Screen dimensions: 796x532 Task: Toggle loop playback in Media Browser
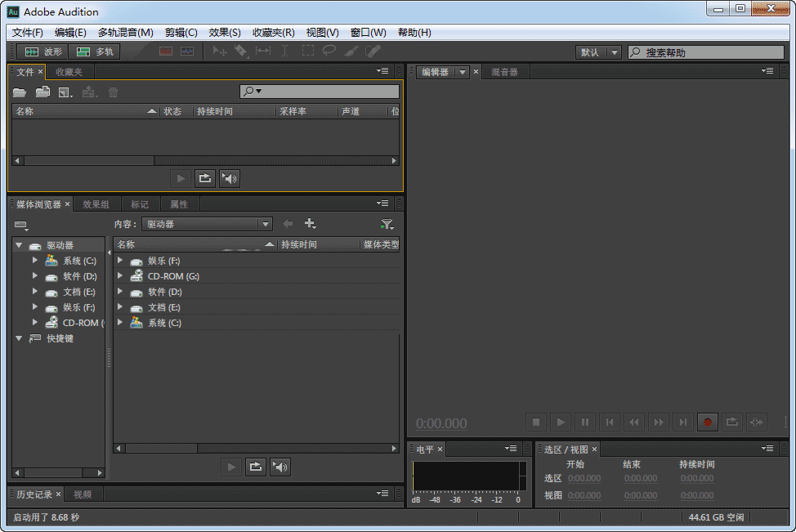(256, 467)
